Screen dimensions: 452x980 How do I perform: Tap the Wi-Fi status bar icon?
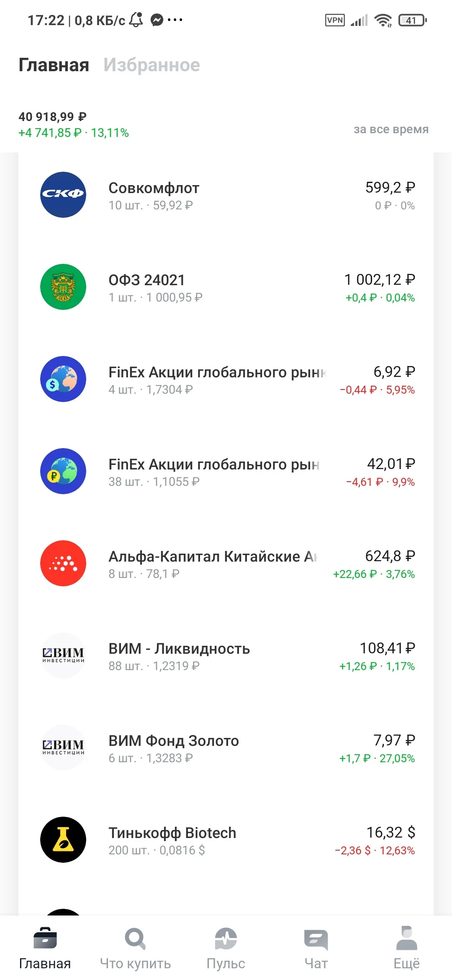point(383,20)
